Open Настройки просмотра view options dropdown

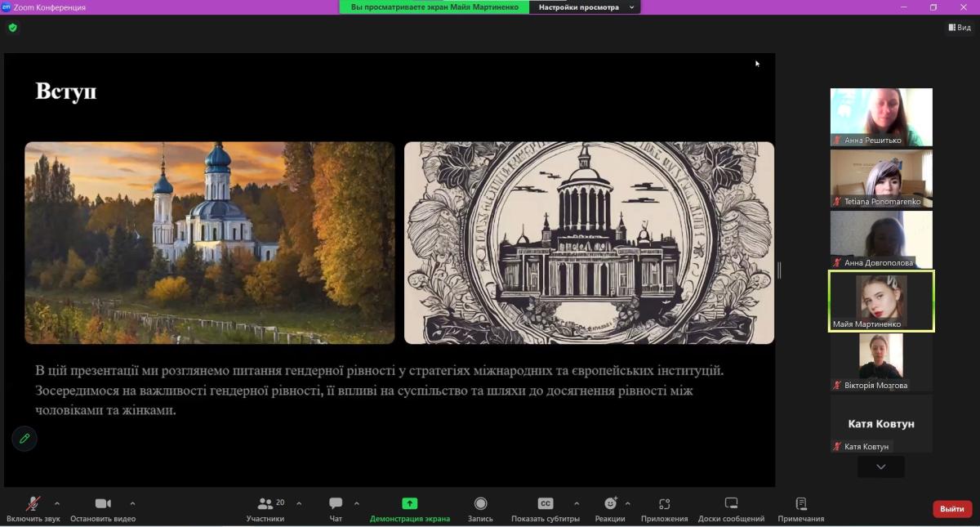(x=583, y=7)
